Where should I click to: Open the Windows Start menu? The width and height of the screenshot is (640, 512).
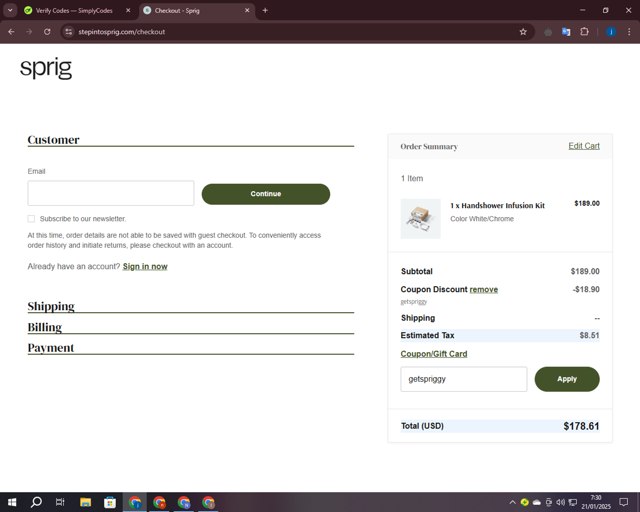click(12, 502)
